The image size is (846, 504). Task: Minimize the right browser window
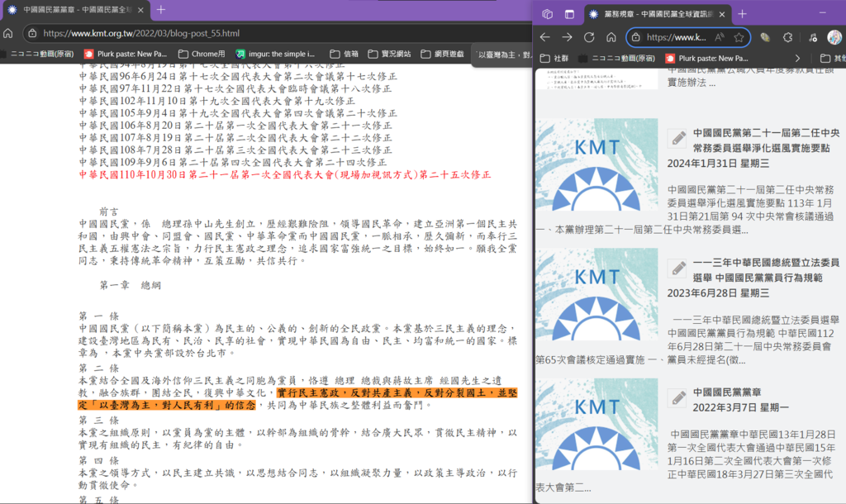click(822, 12)
